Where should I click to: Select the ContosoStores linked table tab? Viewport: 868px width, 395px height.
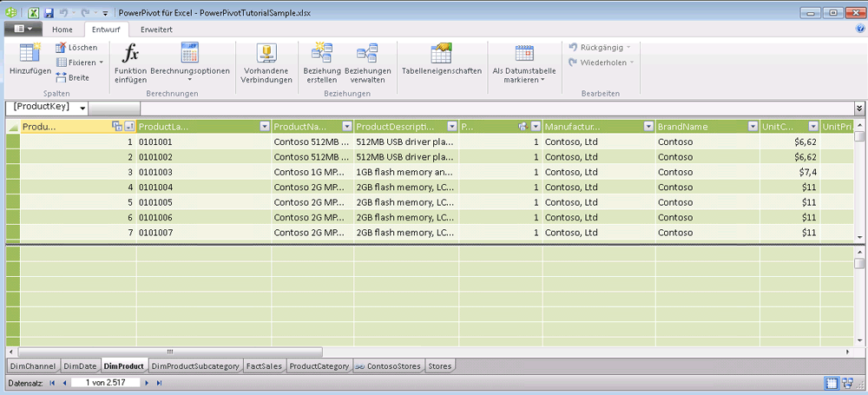coord(387,366)
